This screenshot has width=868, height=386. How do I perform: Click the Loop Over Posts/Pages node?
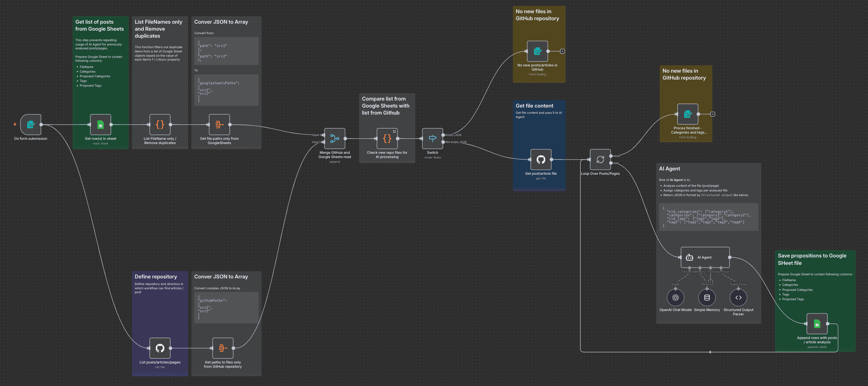tap(600, 160)
